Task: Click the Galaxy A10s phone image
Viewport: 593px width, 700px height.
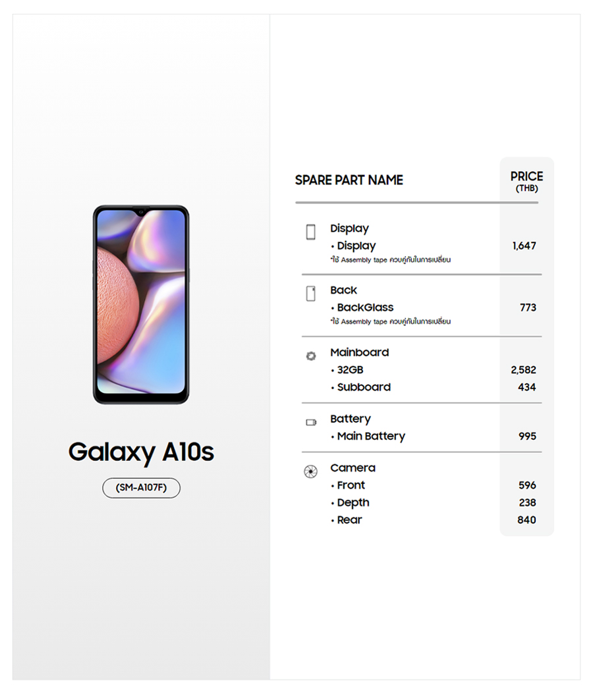Action: [141, 304]
